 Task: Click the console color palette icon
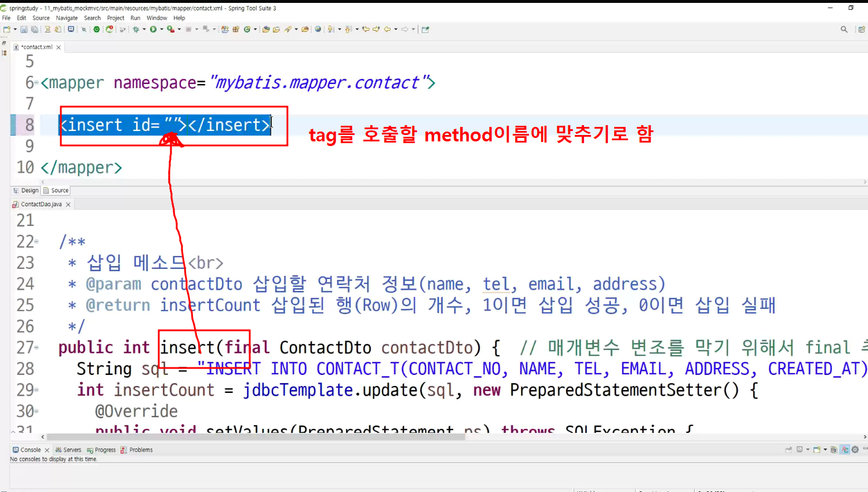coord(834,449)
